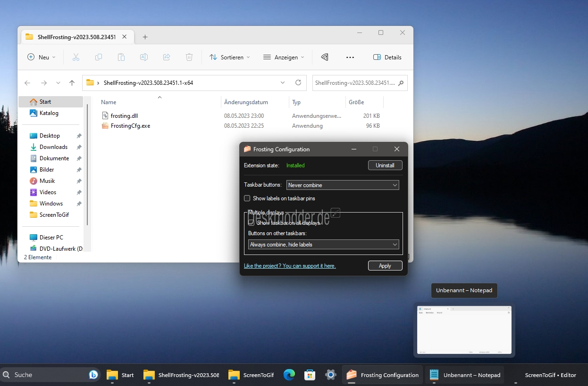
Task: Open Microsoft Edge from the taskbar
Action: coord(289,375)
